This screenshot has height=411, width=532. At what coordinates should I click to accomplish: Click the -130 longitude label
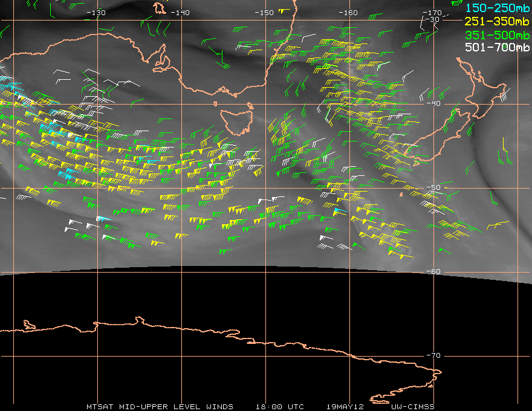point(96,13)
